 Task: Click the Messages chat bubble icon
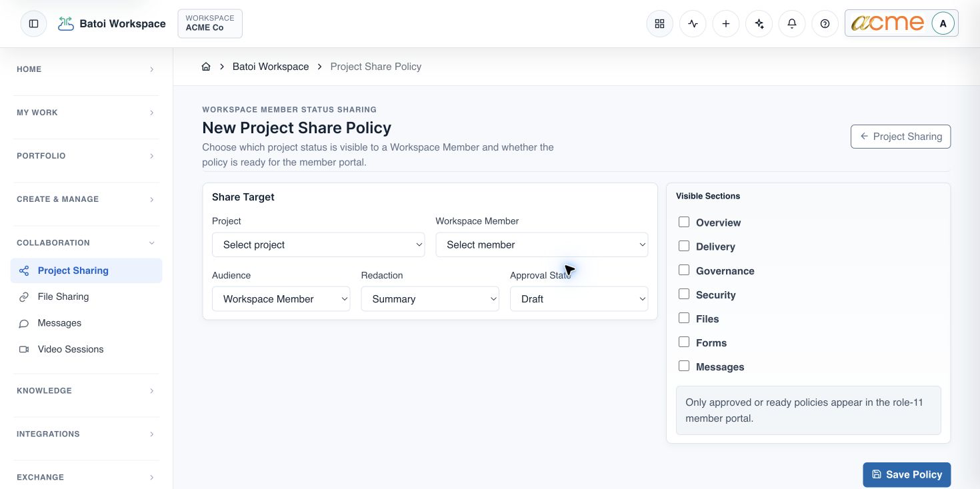24,323
